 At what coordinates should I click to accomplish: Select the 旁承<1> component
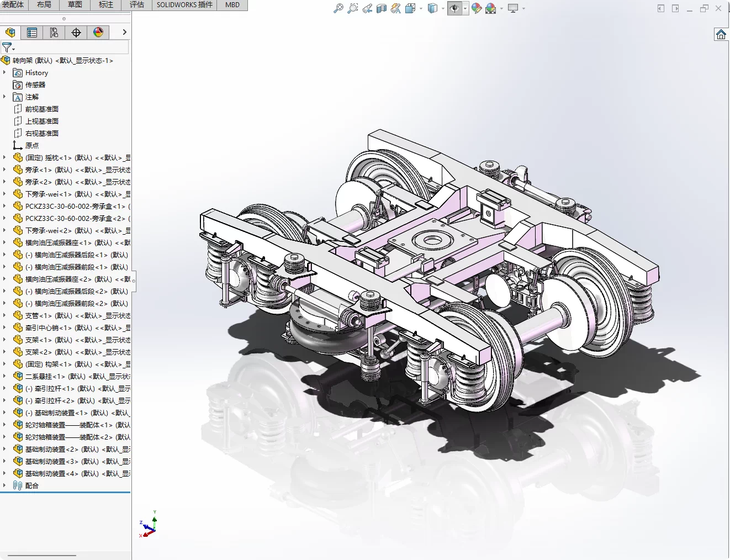click(x=72, y=170)
